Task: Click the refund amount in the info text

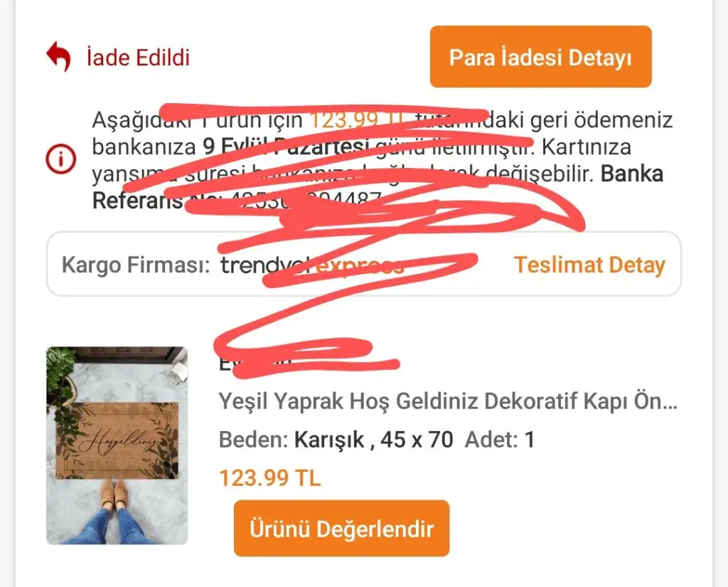Action: pos(357,120)
